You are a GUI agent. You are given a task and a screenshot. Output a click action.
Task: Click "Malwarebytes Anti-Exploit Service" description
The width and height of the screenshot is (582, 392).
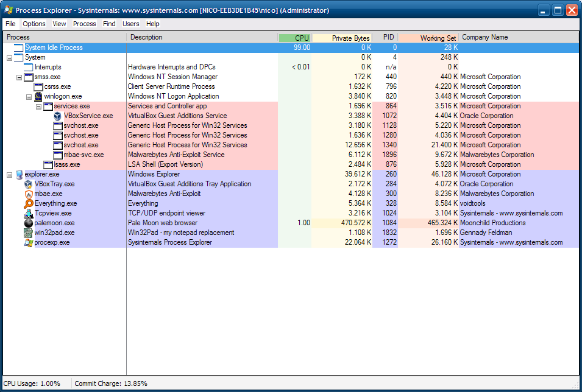click(176, 155)
